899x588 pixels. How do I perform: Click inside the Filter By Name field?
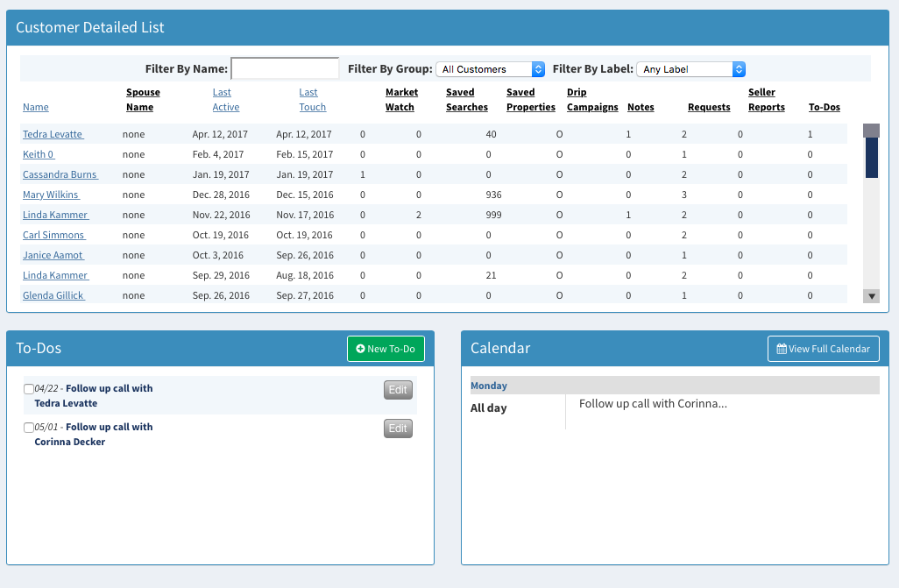284,67
